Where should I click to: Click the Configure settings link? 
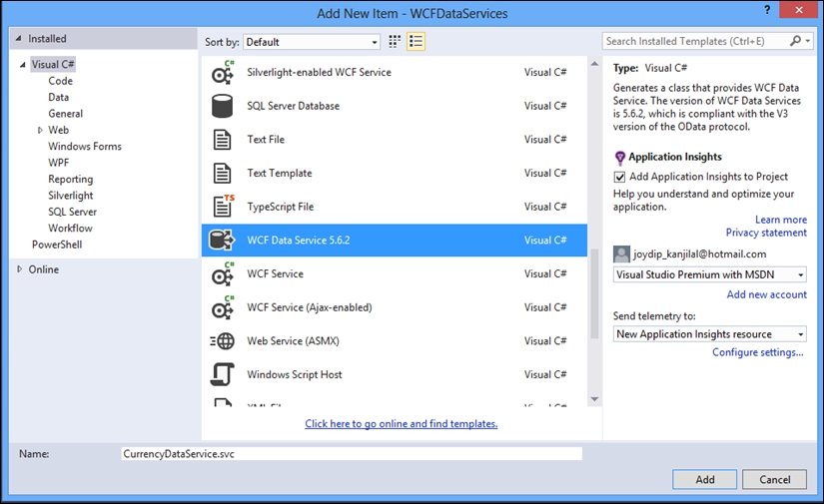[x=758, y=352]
